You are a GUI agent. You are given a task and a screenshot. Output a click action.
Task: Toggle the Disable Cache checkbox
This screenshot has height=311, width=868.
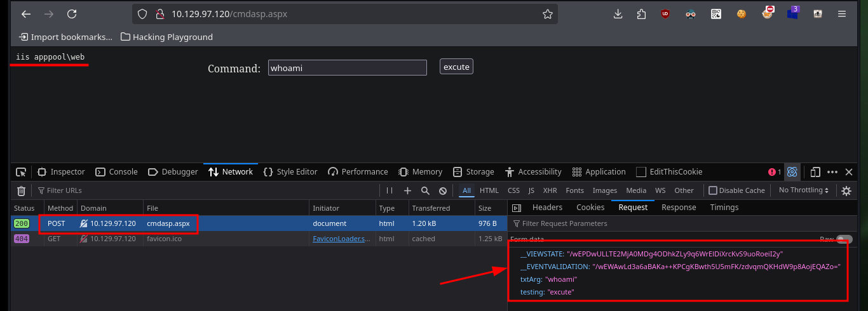(x=713, y=190)
